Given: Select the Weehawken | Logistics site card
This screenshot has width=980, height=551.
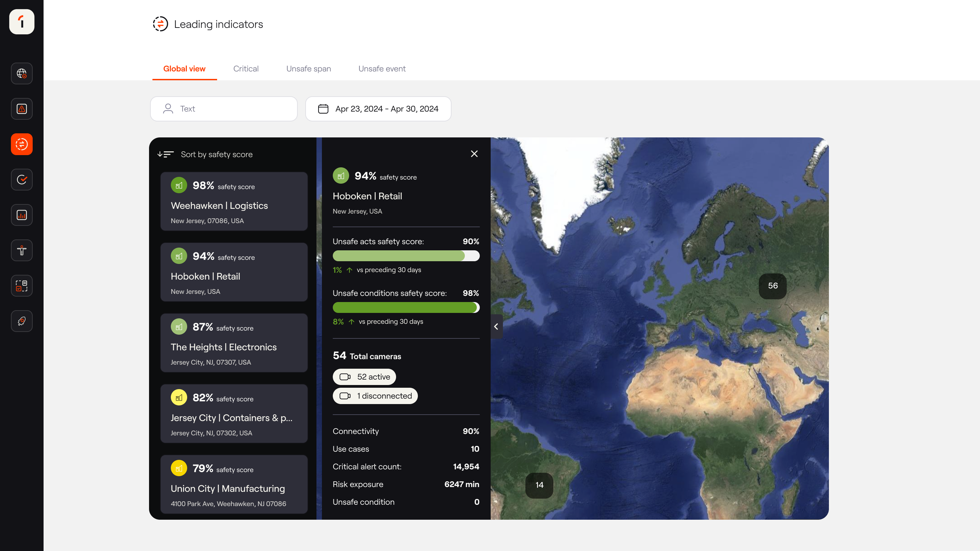Looking at the screenshot, I should pos(233,201).
